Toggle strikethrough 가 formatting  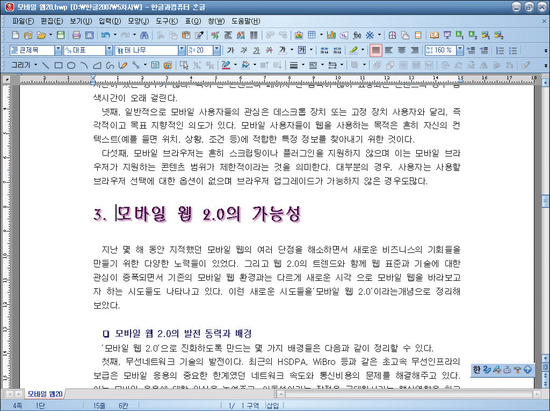click(269, 50)
